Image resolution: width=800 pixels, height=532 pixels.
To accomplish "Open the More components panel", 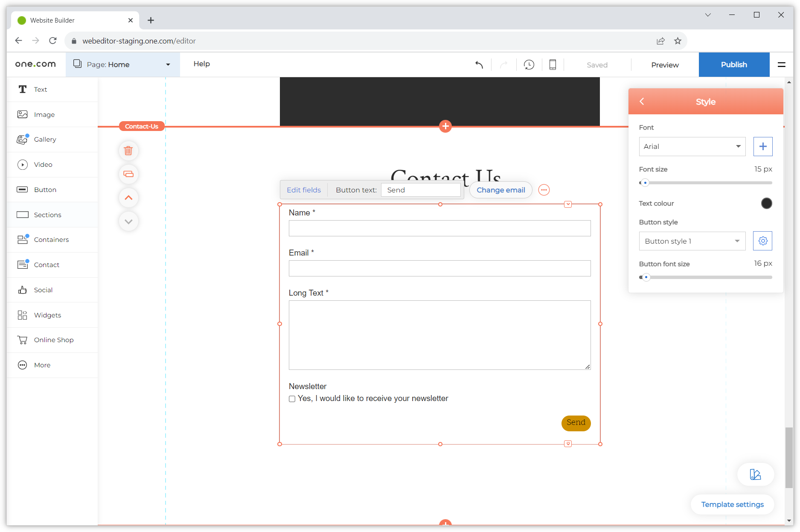I will pyautogui.click(x=52, y=365).
